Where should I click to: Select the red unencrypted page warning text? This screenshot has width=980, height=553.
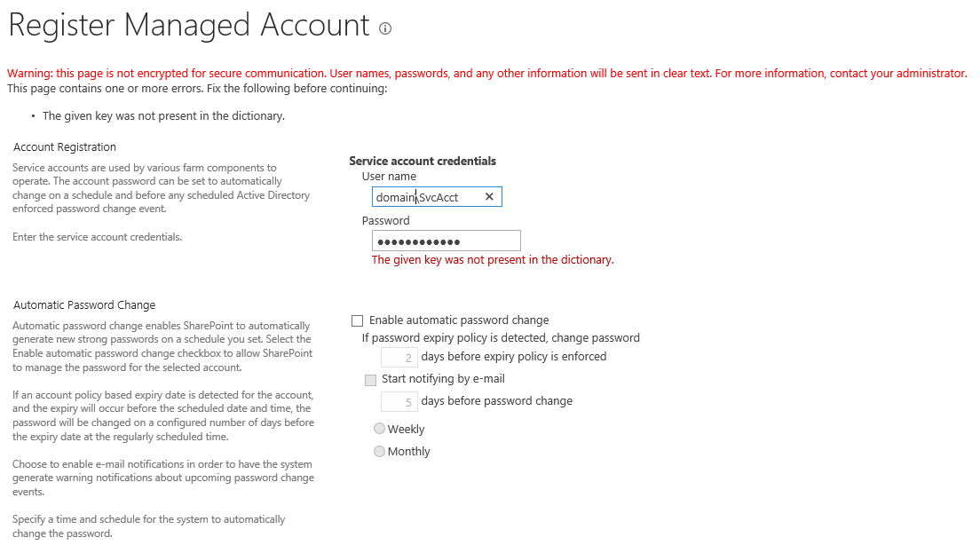tap(486, 73)
